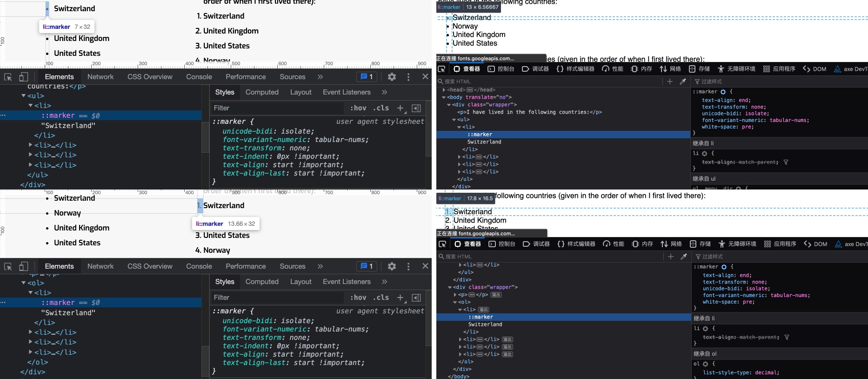Image resolution: width=868 pixels, height=379 pixels.
Task: Open the 控制台 Console panel in the top Firefox DevTools
Action: [x=501, y=69]
